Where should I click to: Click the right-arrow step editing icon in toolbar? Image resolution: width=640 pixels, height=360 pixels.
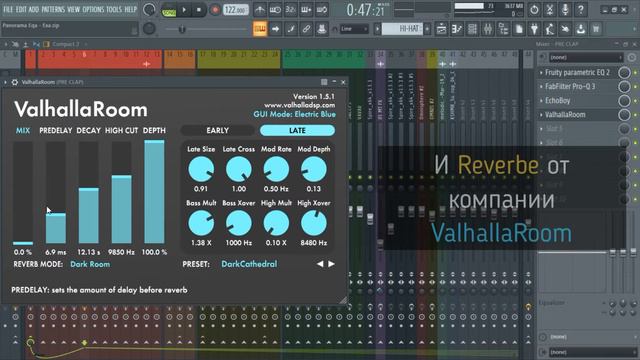point(275,29)
